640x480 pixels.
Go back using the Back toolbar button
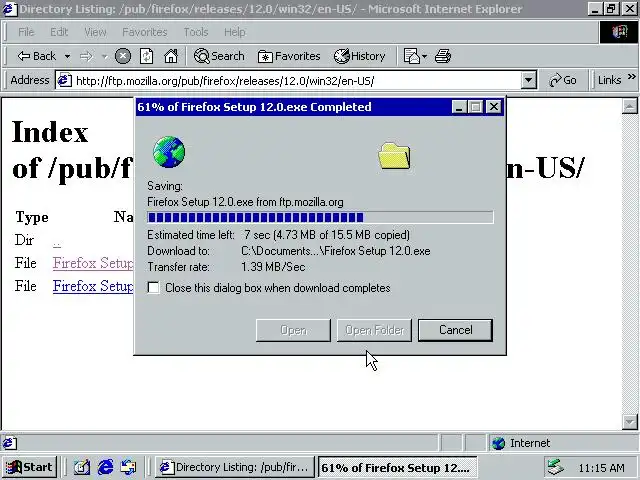pyautogui.click(x=36, y=56)
